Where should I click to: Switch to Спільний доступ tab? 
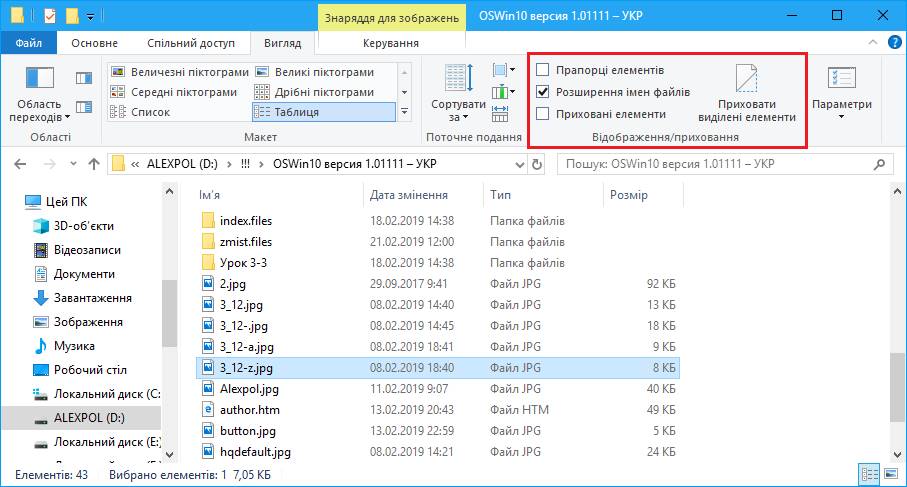tap(191, 43)
